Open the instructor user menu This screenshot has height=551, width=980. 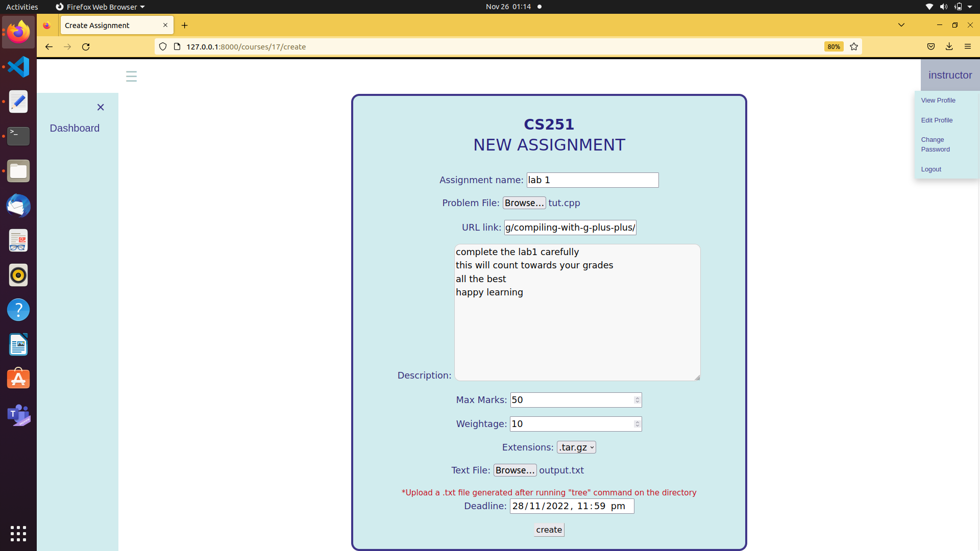pyautogui.click(x=950, y=75)
